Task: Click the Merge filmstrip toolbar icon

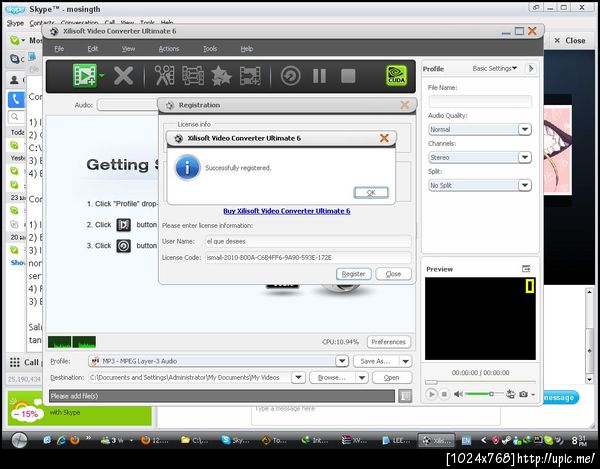Action: coord(193,75)
